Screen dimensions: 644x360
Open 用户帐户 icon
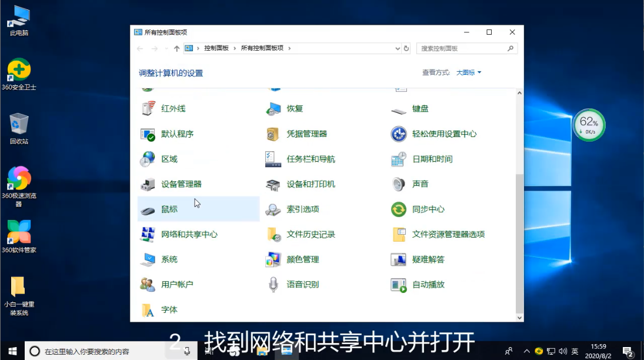(147, 285)
